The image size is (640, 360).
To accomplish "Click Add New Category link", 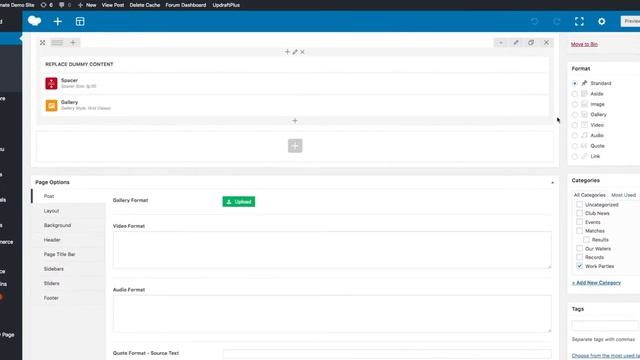I will click(x=596, y=282).
